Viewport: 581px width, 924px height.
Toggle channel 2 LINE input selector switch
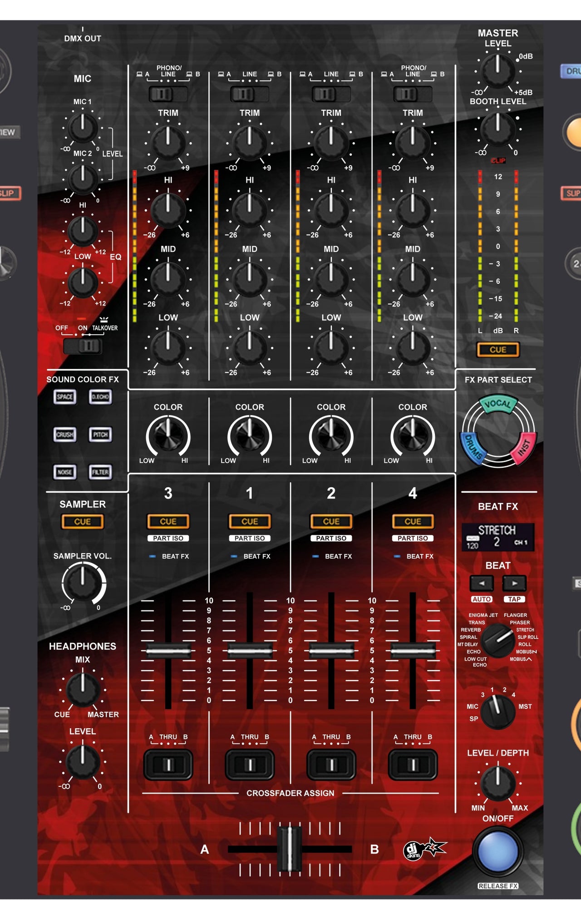tap(331, 94)
